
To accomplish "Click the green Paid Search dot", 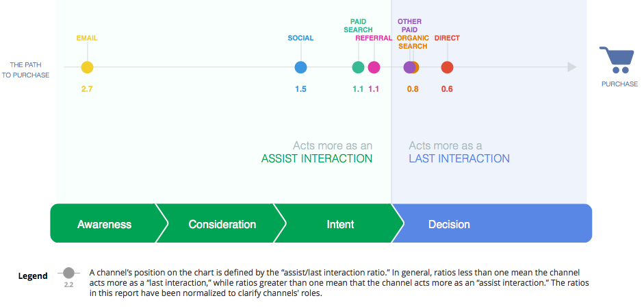I will tap(358, 67).
